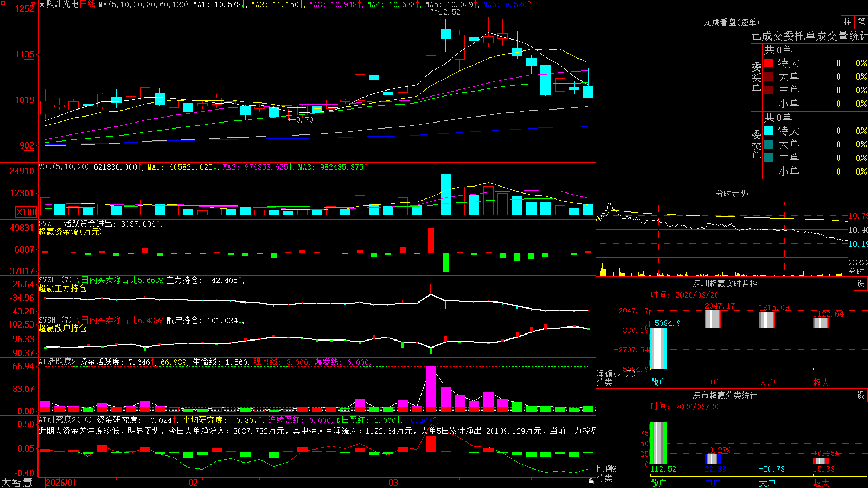Click the lock icon at chart bottom-right
Image resolution: width=868 pixels, height=488 pixels.
pyautogui.click(x=591, y=481)
